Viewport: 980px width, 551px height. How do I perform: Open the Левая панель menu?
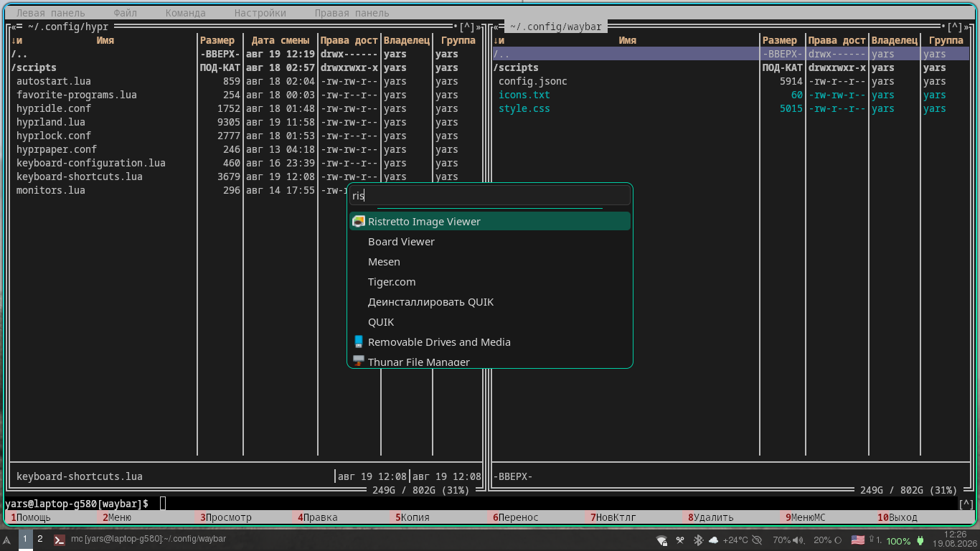[x=50, y=13]
